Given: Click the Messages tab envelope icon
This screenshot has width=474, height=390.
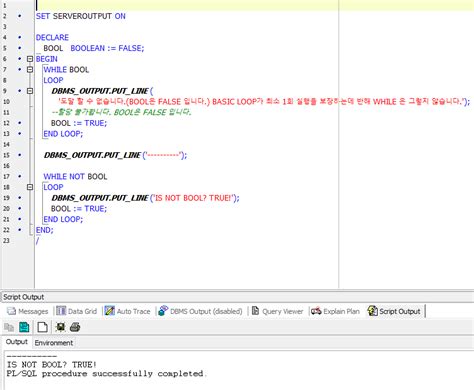Looking at the screenshot, I should coord(12,311).
